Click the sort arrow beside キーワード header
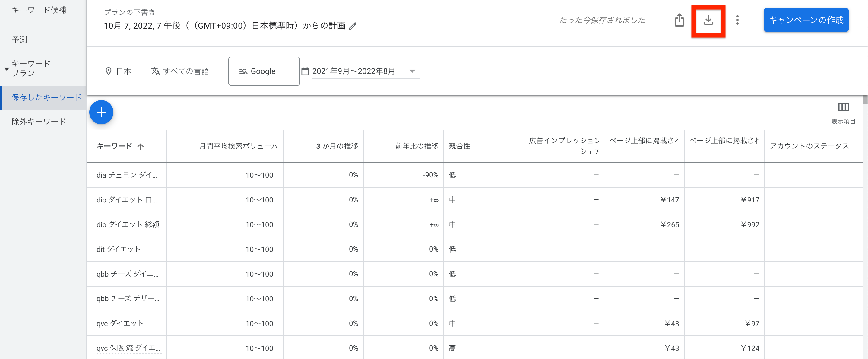Viewport: 868px width, 359px height. (141, 146)
